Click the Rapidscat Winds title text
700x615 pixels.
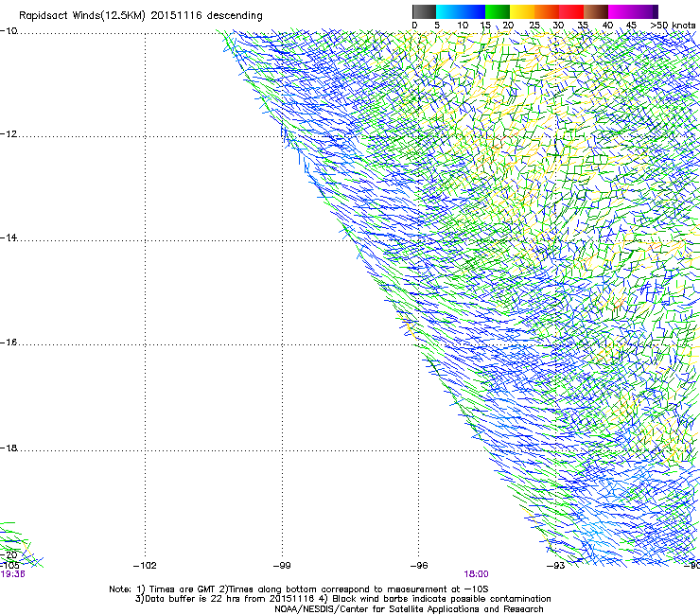point(141,16)
